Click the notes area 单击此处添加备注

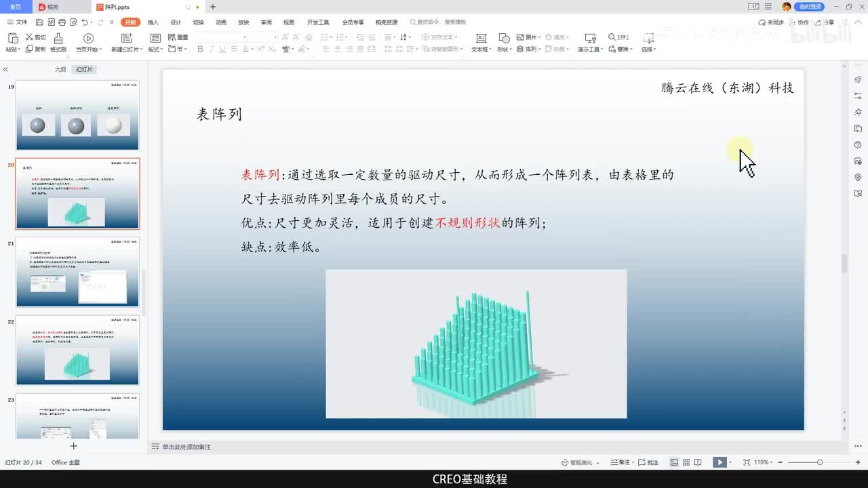pos(186,447)
